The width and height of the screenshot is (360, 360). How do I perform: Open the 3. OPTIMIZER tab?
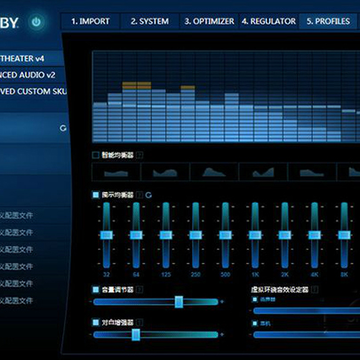coord(209,22)
